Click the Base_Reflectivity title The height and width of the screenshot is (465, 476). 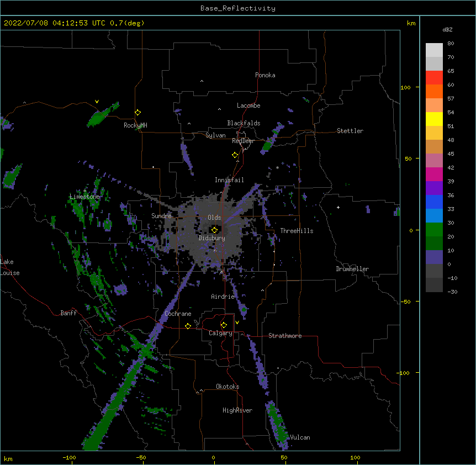(x=238, y=8)
